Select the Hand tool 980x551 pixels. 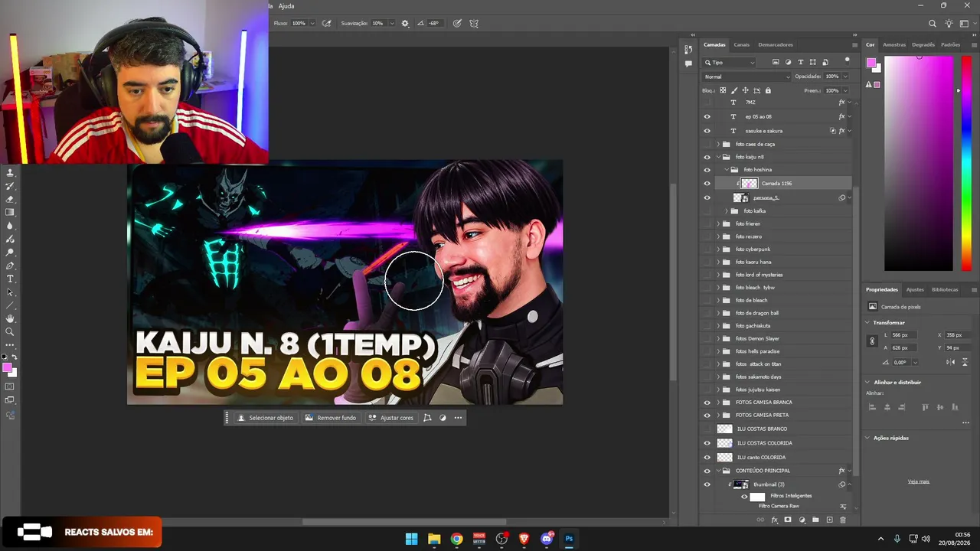10,318
